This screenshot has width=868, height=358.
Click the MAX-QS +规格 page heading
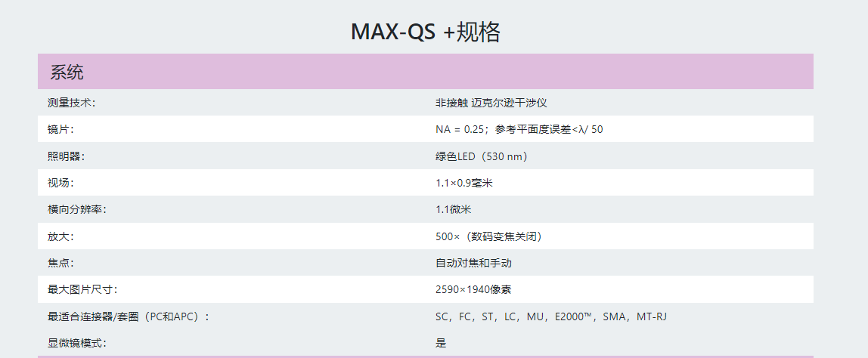(426, 32)
